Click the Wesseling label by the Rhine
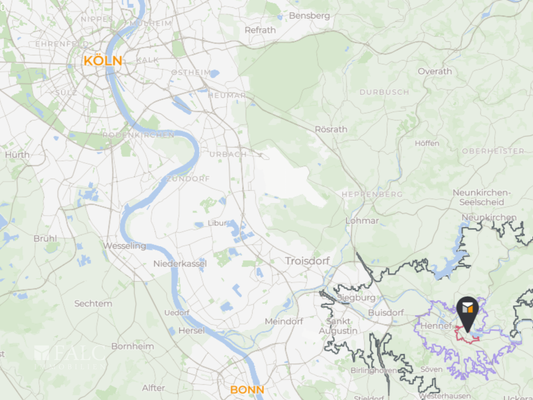This screenshot has width=533, height=400. [x=125, y=246]
